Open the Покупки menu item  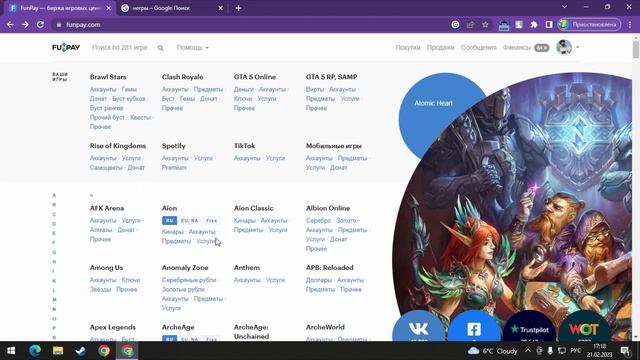(408, 48)
